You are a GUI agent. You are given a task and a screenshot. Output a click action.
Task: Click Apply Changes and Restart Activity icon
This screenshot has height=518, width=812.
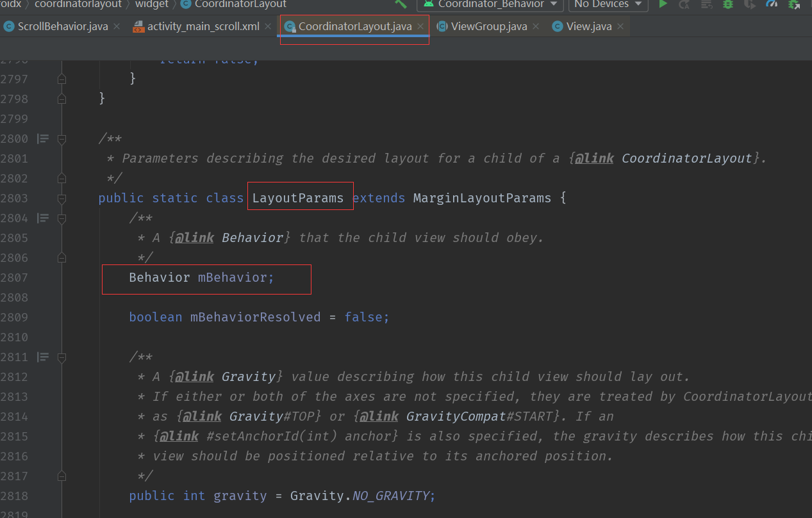coord(684,4)
